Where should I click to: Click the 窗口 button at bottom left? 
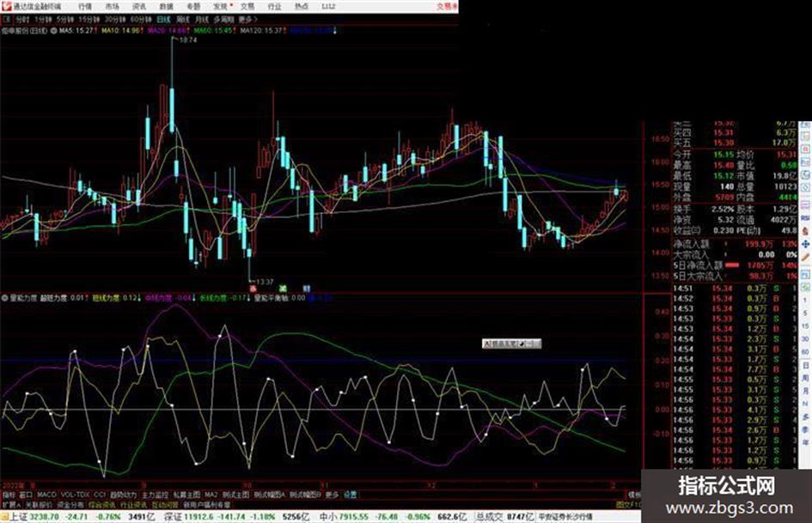pyautogui.click(x=27, y=495)
